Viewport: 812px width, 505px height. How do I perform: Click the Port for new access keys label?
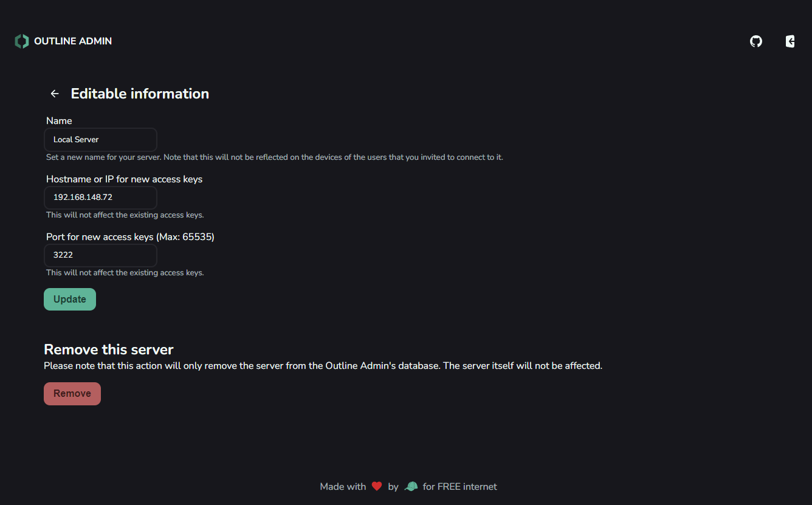[130, 237]
